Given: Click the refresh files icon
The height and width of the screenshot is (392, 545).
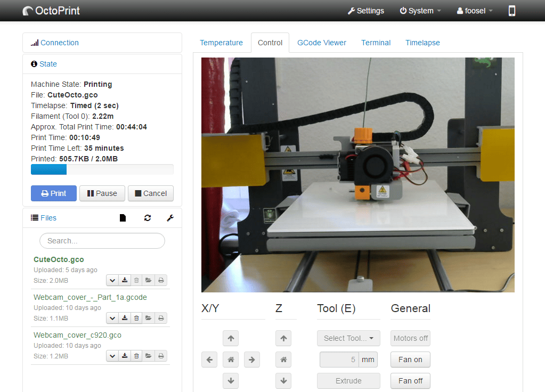Looking at the screenshot, I should click(148, 218).
